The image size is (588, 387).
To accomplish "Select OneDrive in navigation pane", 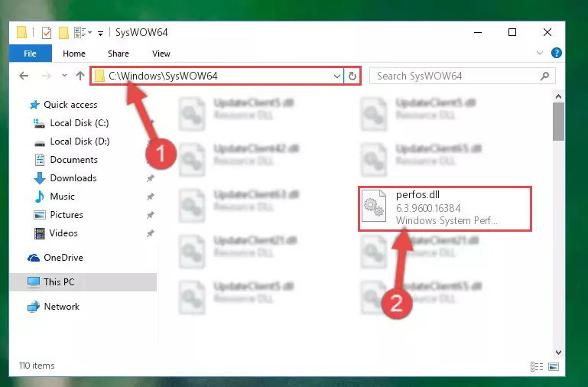I will tap(63, 258).
